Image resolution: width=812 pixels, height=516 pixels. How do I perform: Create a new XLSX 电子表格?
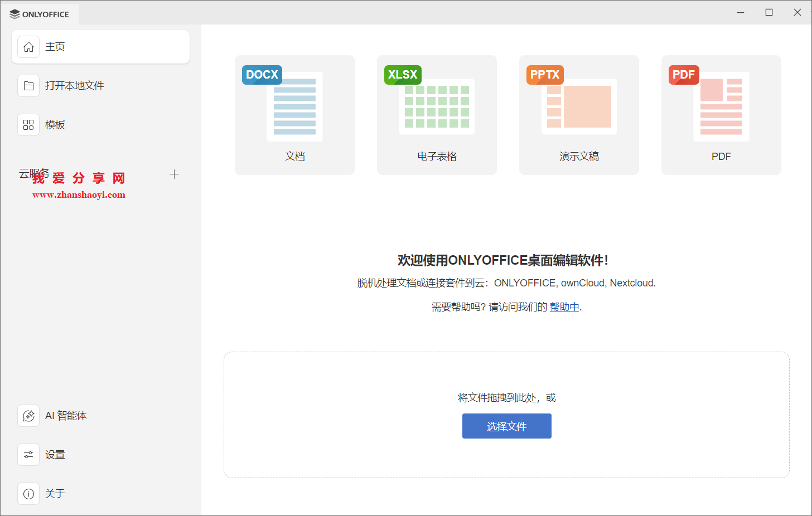click(437, 115)
